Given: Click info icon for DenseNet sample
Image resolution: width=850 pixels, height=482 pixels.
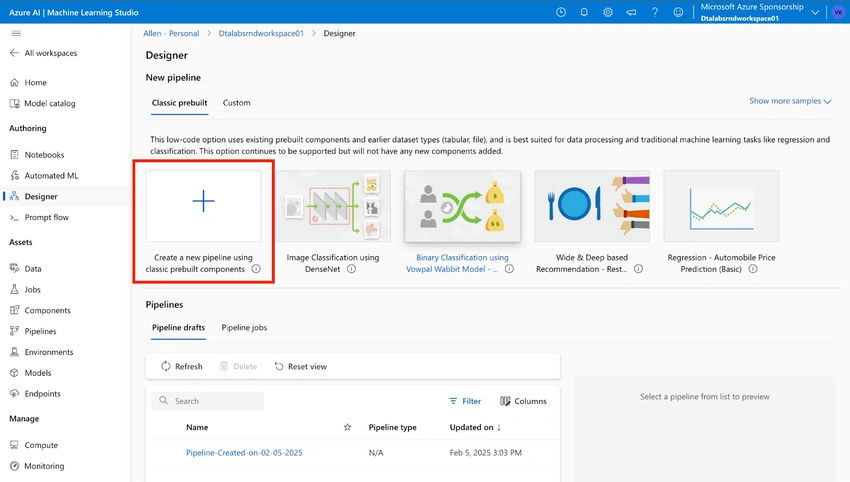Looking at the screenshot, I should pos(351,269).
